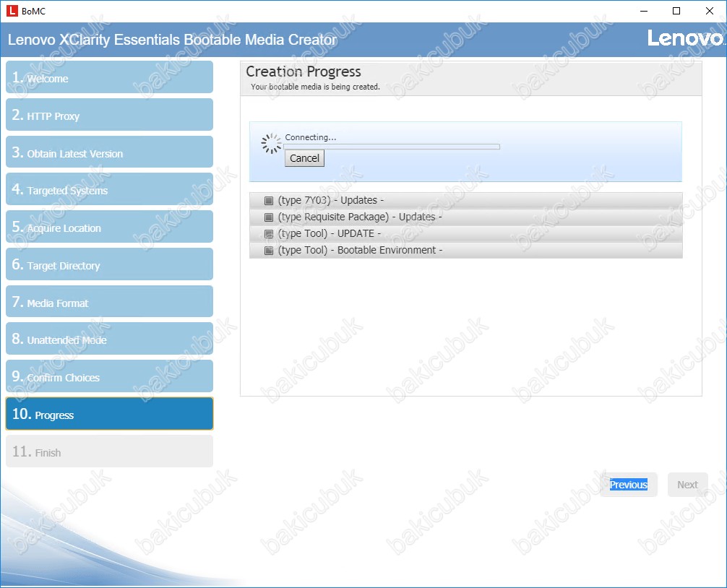Click the disabled step 11 Finish

109,451
